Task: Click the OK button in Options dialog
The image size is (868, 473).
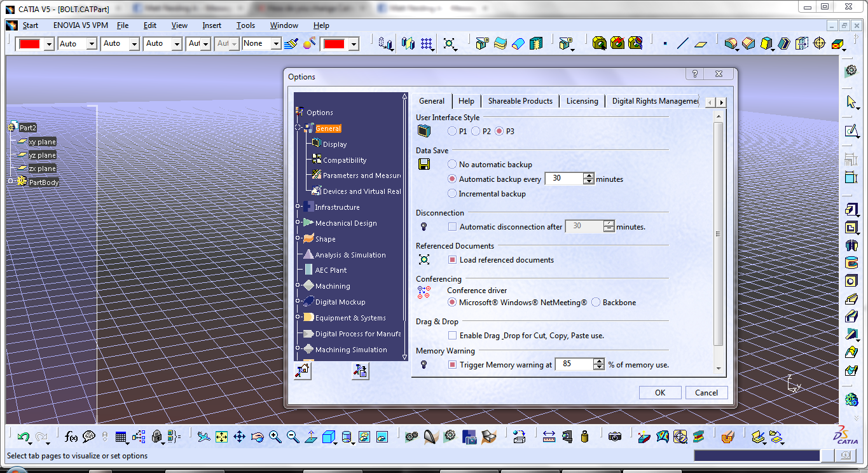Action: point(659,392)
